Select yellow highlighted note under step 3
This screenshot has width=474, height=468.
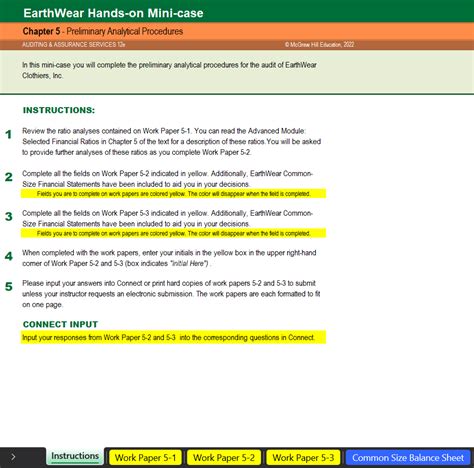click(x=173, y=233)
